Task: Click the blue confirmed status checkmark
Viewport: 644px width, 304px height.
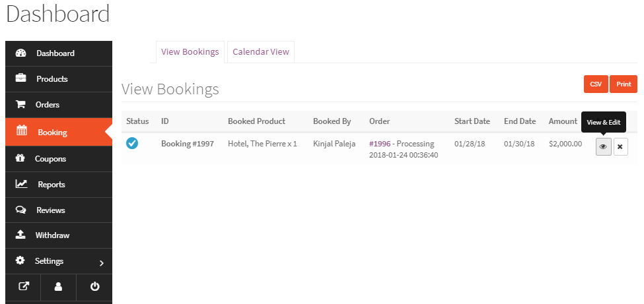Action: (x=132, y=143)
